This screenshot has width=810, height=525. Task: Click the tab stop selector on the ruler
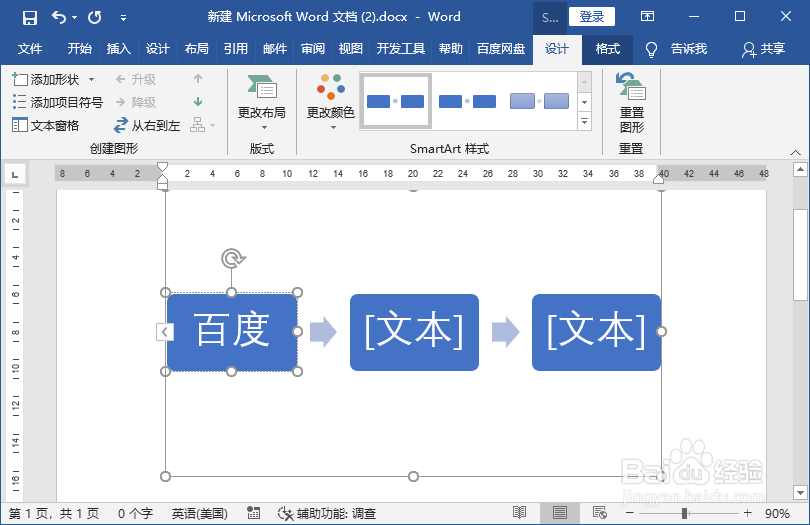point(15,174)
